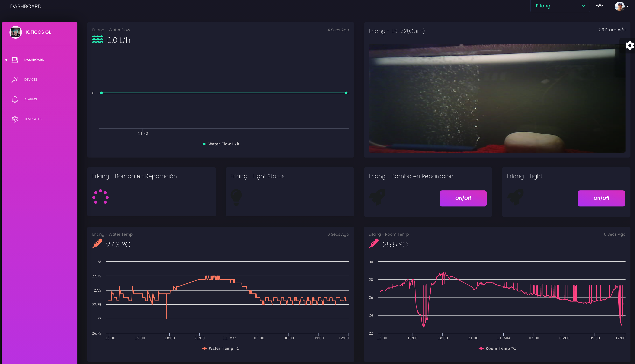The image size is (635, 364).
Task: Expand the user avatar menu
Action: [621, 6]
